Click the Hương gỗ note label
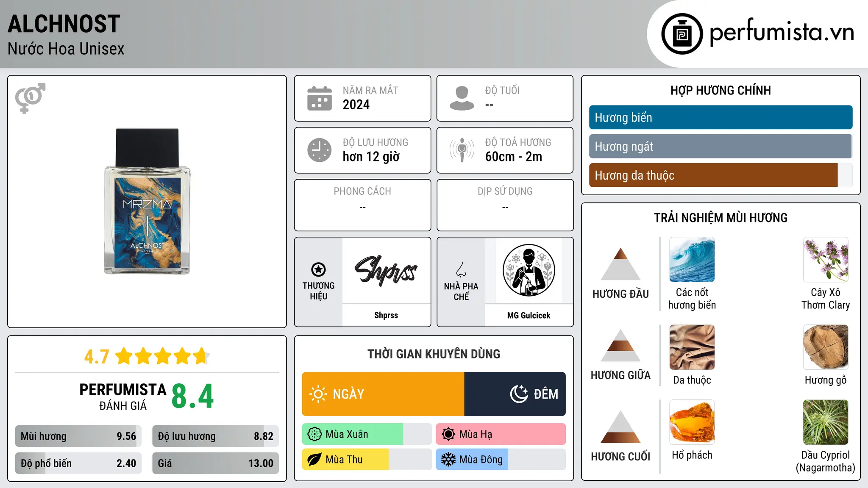 click(x=826, y=380)
